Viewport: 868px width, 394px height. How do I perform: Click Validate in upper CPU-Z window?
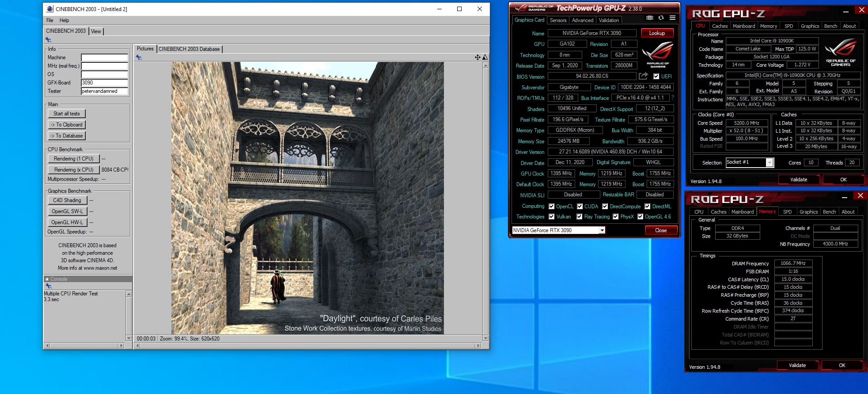[x=799, y=180]
